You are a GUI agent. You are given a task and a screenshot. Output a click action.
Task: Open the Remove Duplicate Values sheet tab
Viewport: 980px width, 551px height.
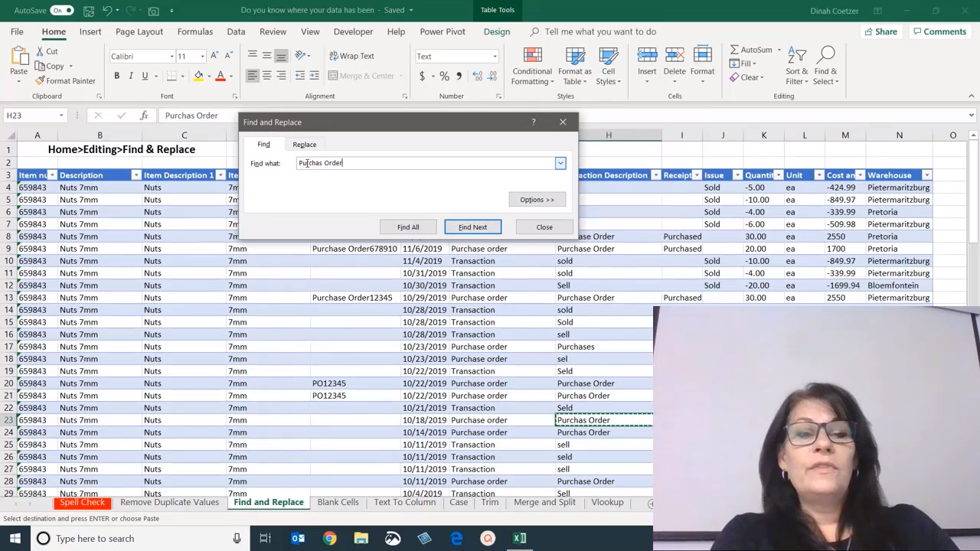169,503
